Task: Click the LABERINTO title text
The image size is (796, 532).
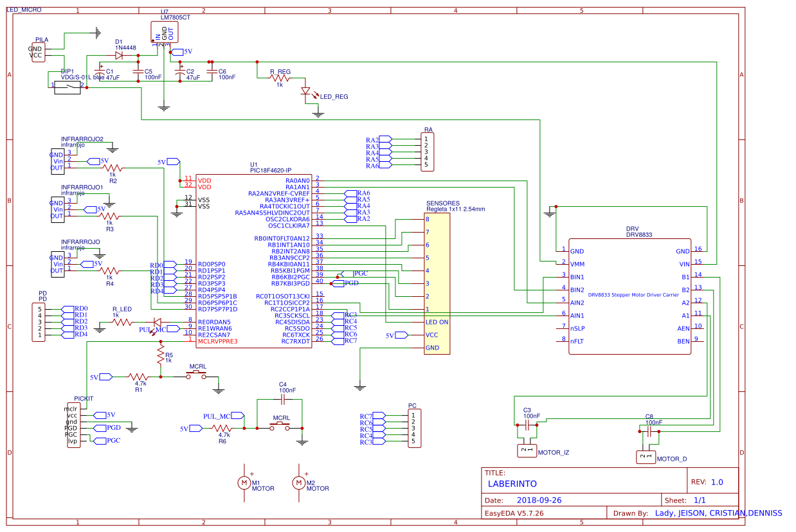Action: pos(512,484)
